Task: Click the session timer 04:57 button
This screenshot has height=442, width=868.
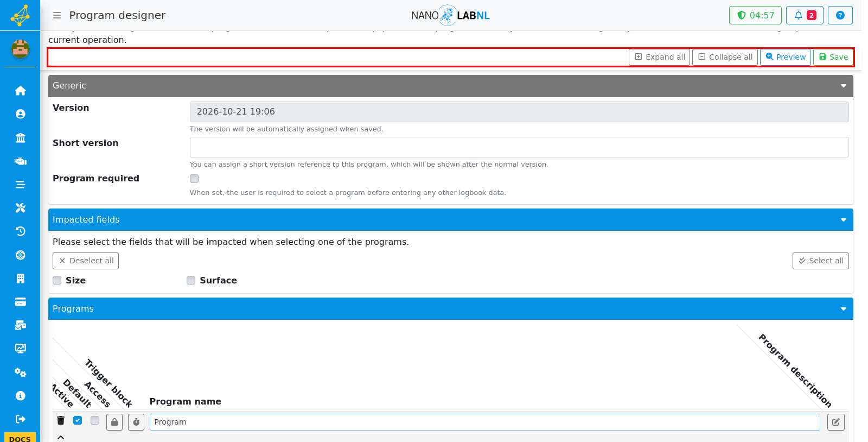Action: tap(755, 15)
